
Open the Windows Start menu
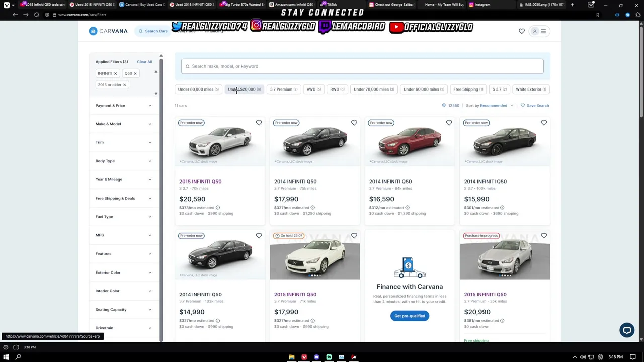click(x=6, y=357)
